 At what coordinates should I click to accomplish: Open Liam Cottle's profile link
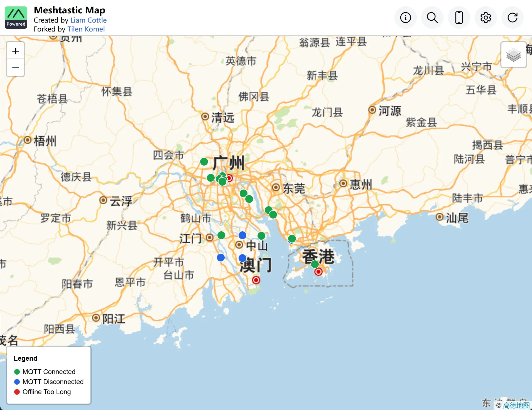89,20
